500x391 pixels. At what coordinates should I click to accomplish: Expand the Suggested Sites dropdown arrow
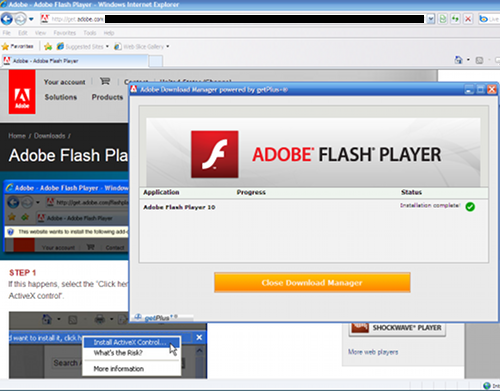pyautogui.click(x=107, y=46)
